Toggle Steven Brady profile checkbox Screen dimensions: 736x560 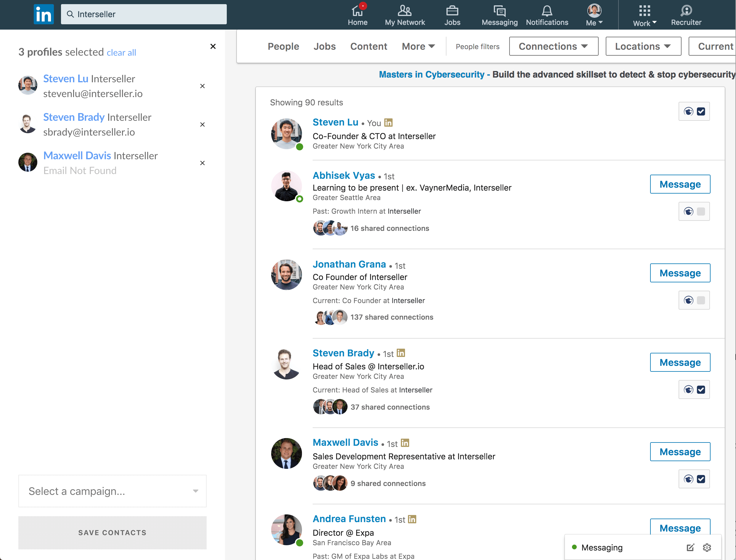701,389
